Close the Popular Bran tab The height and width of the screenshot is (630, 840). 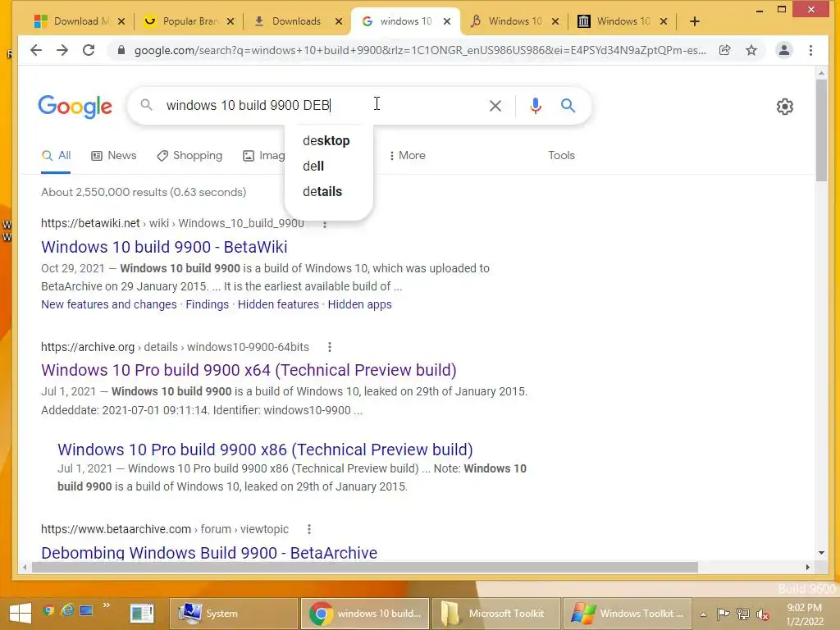click(x=231, y=21)
